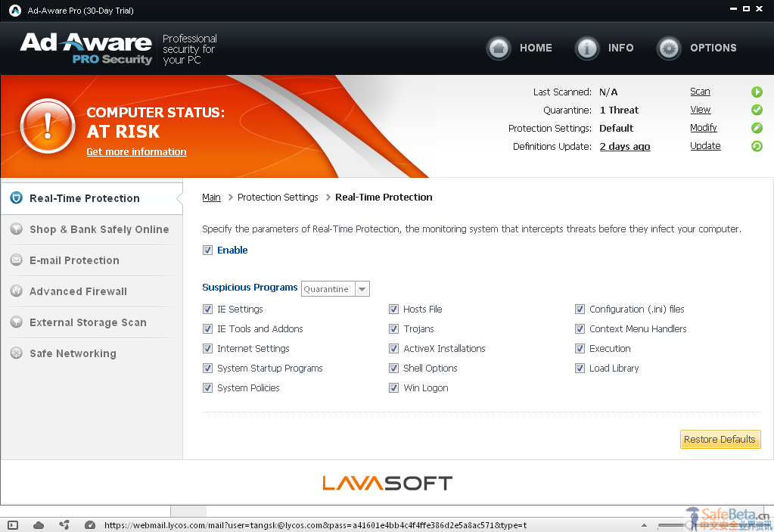Click the External Storage Scan icon

click(x=17, y=322)
